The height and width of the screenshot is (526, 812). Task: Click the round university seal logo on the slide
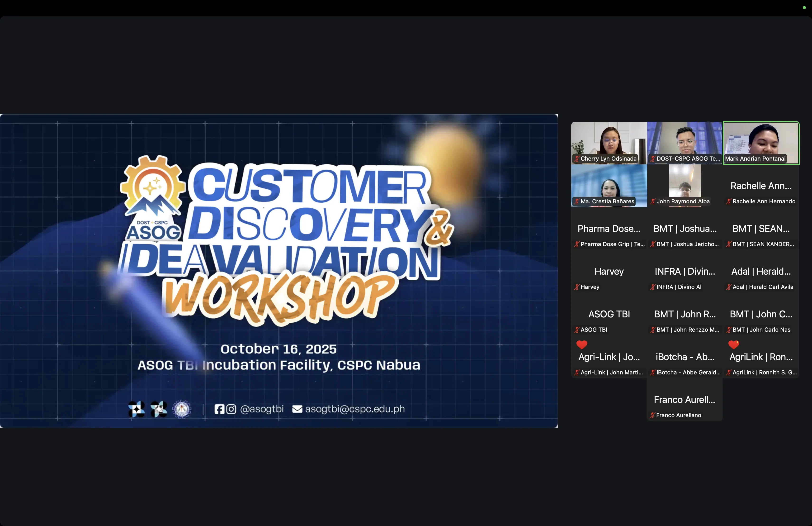182,409
